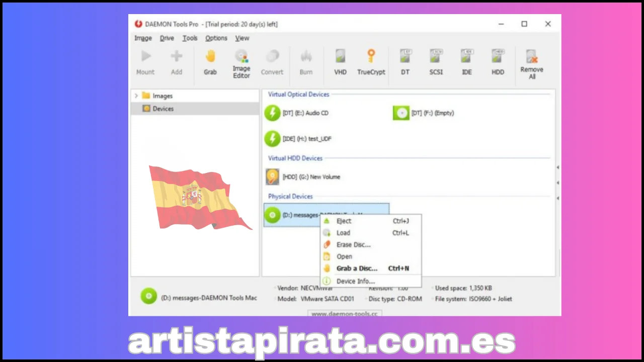The width and height of the screenshot is (644, 362).
Task: Click the Disc type: CD-ROM text
Action: (x=395, y=299)
